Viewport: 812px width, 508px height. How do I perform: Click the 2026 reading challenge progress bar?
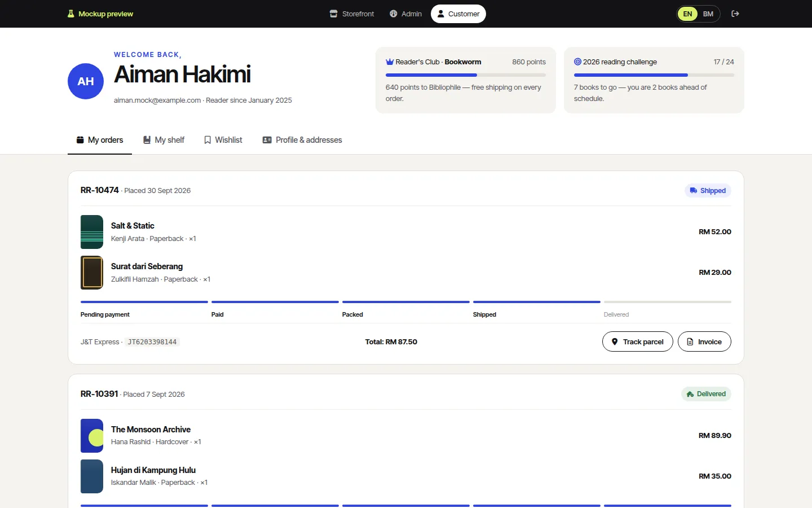point(654,75)
